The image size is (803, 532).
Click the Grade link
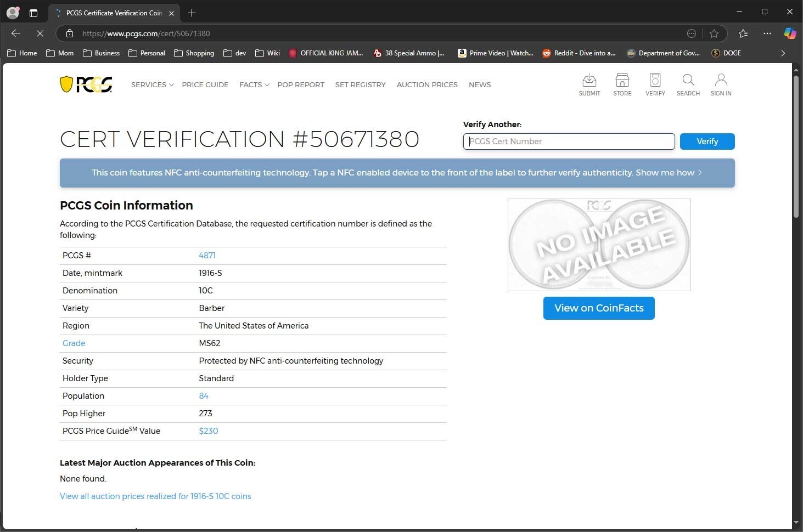point(74,343)
